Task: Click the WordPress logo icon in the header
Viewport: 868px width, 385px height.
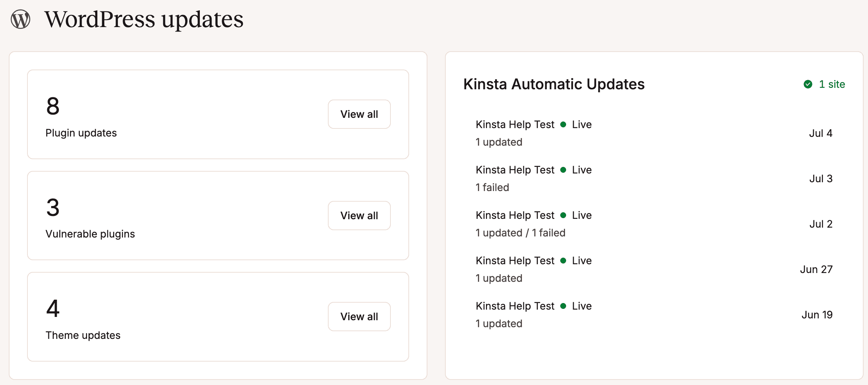Action: [x=20, y=20]
